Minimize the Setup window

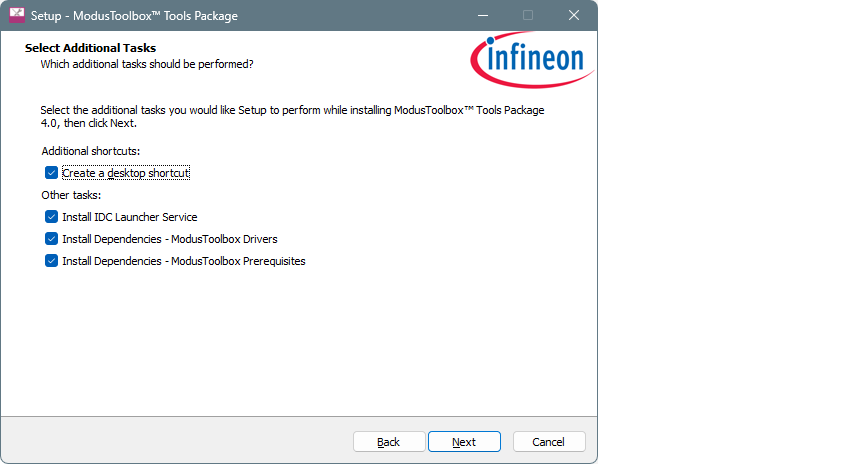click(483, 15)
